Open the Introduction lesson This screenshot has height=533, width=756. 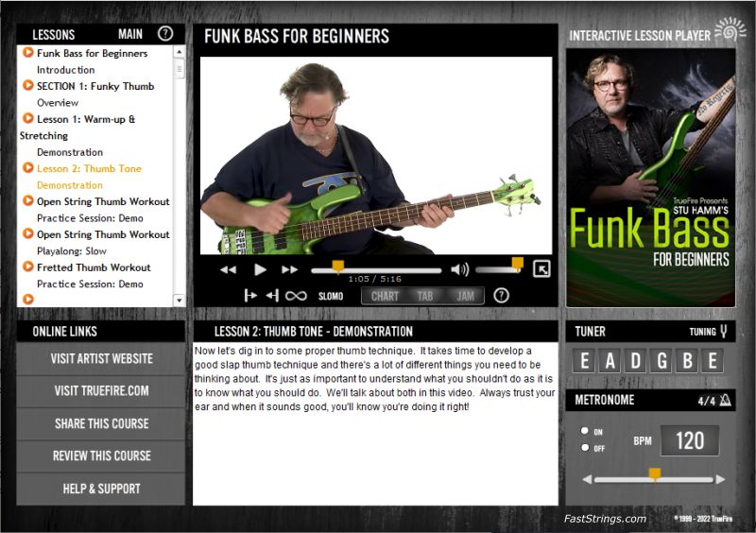[65, 70]
